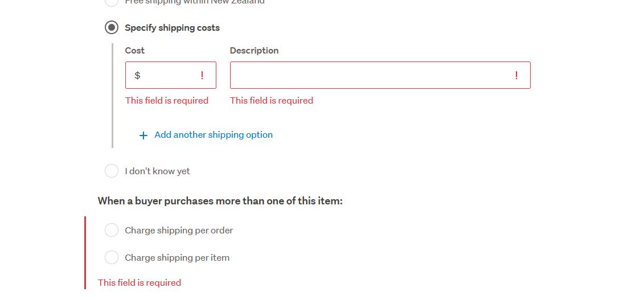Screen dimensions: 644x304
Task: Click the Charge shipping per order label text
Action: [179, 230]
